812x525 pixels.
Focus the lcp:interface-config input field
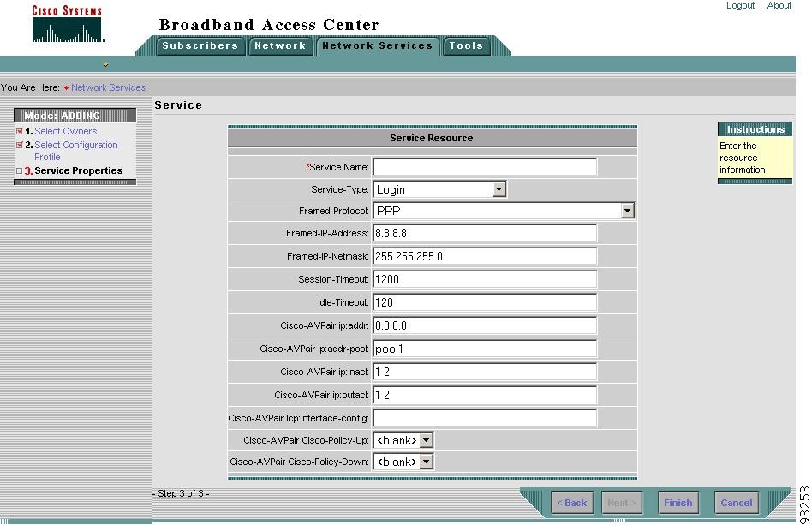click(x=485, y=418)
